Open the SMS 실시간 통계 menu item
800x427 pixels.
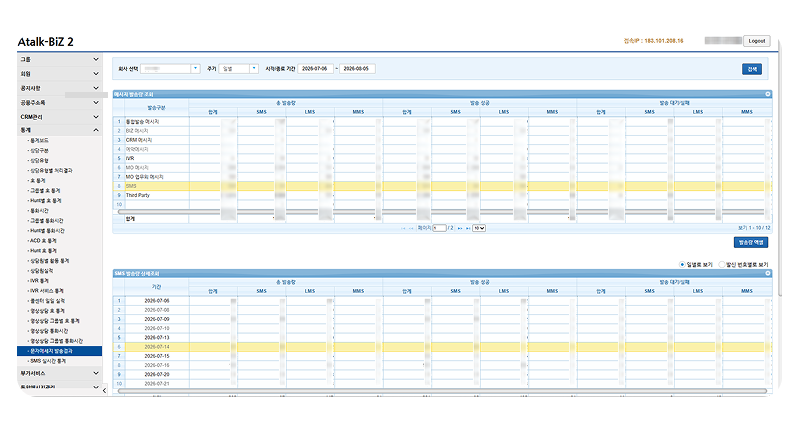pyautogui.click(x=47, y=361)
